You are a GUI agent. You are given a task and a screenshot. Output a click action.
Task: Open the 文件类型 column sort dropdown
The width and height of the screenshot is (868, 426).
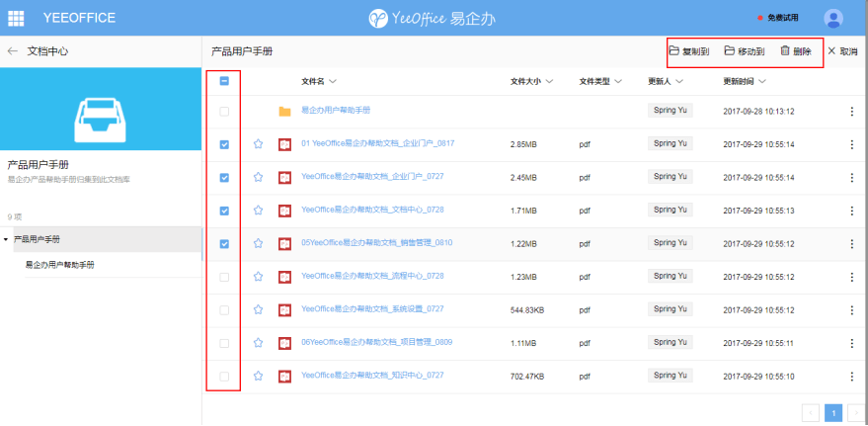pyautogui.click(x=618, y=81)
